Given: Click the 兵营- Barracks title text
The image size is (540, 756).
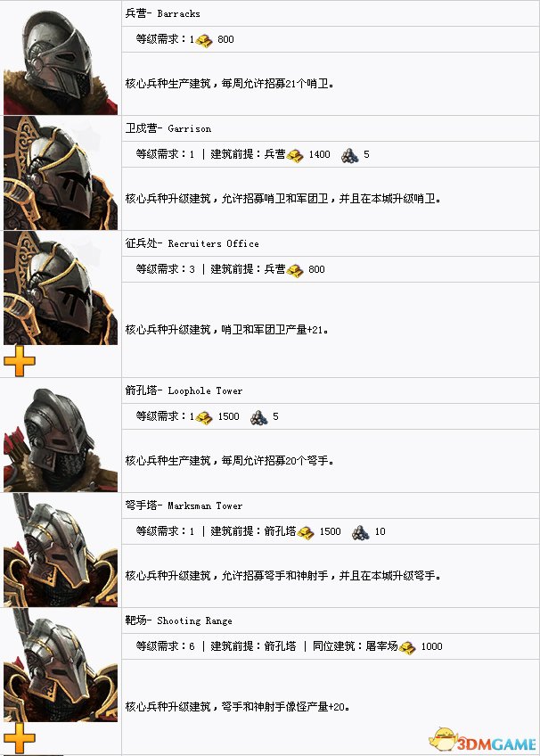Looking at the screenshot, I should pos(163,13).
